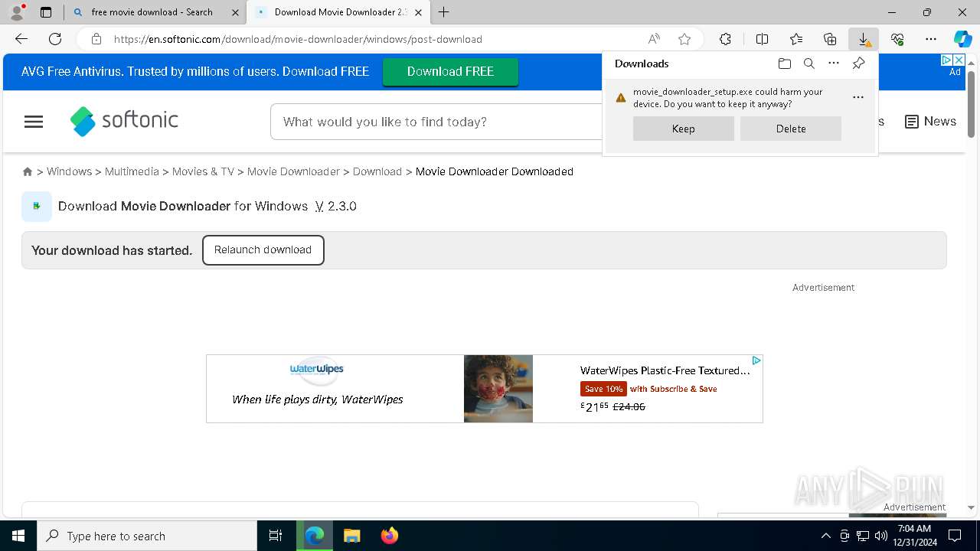
Task: Click the taskbar search box
Action: (147, 536)
